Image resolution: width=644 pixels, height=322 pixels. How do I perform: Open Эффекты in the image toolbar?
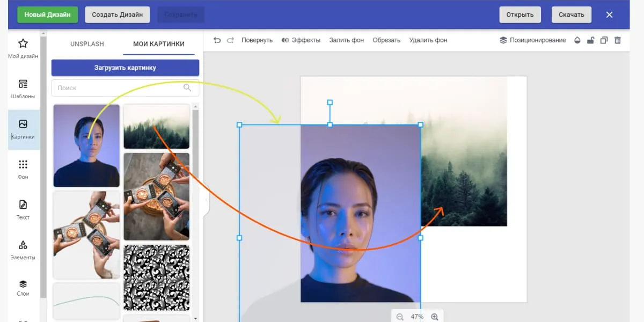pos(301,40)
